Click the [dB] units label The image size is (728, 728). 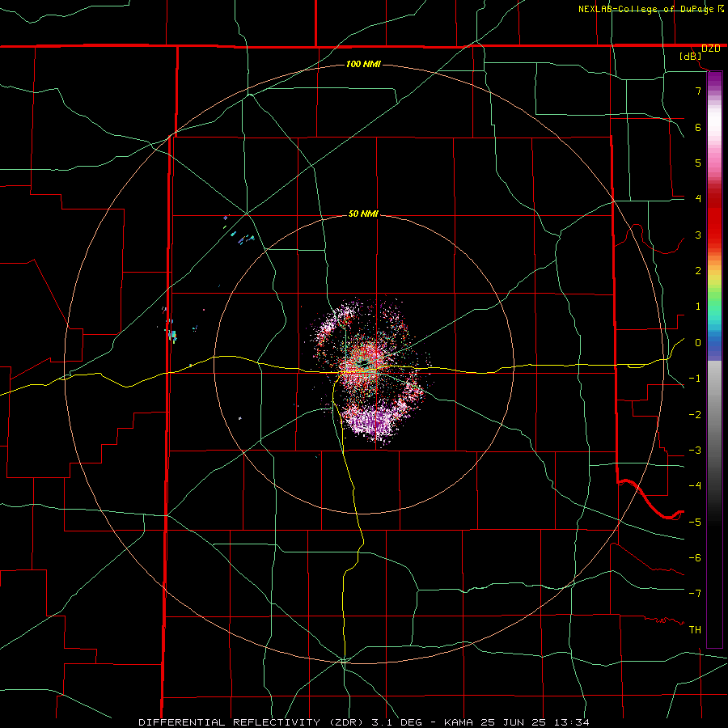[691, 56]
